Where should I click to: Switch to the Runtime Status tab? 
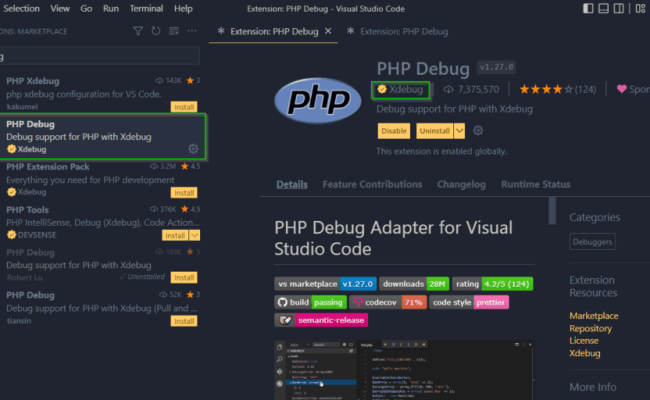pyautogui.click(x=536, y=184)
